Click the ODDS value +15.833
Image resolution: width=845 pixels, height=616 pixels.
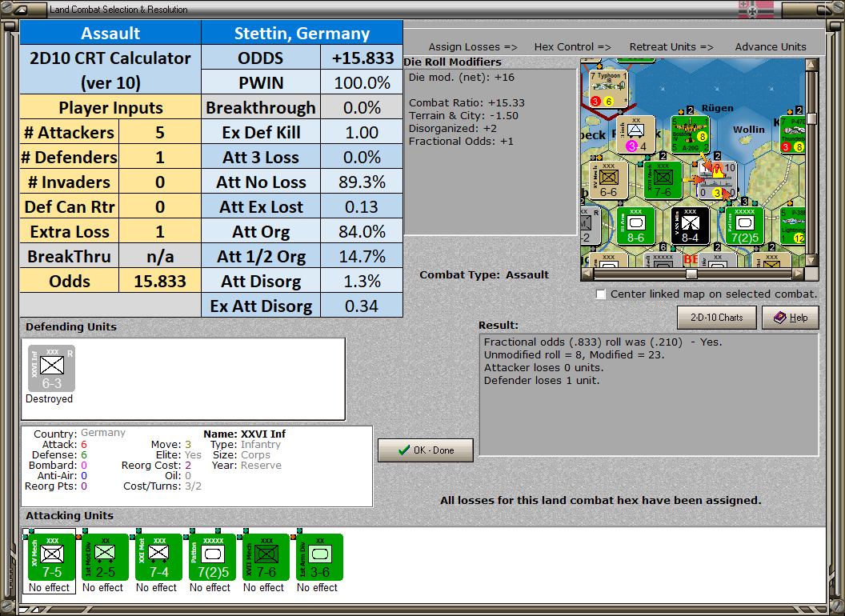point(362,58)
